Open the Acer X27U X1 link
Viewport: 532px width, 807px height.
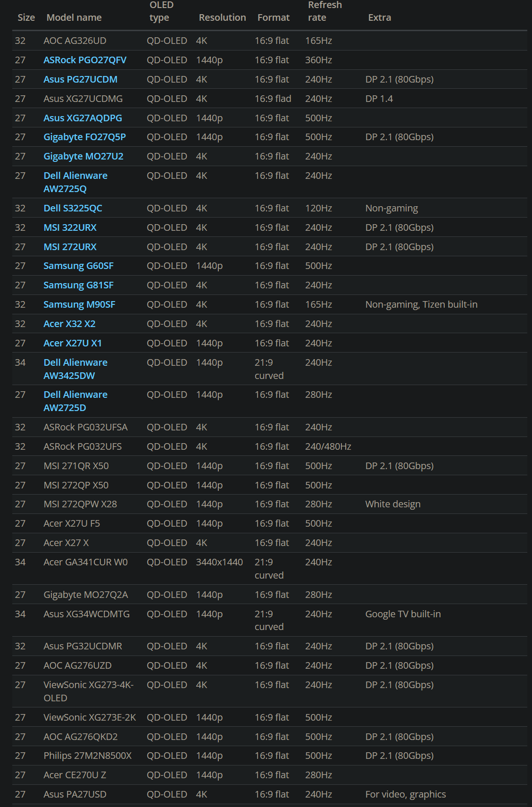click(x=73, y=343)
